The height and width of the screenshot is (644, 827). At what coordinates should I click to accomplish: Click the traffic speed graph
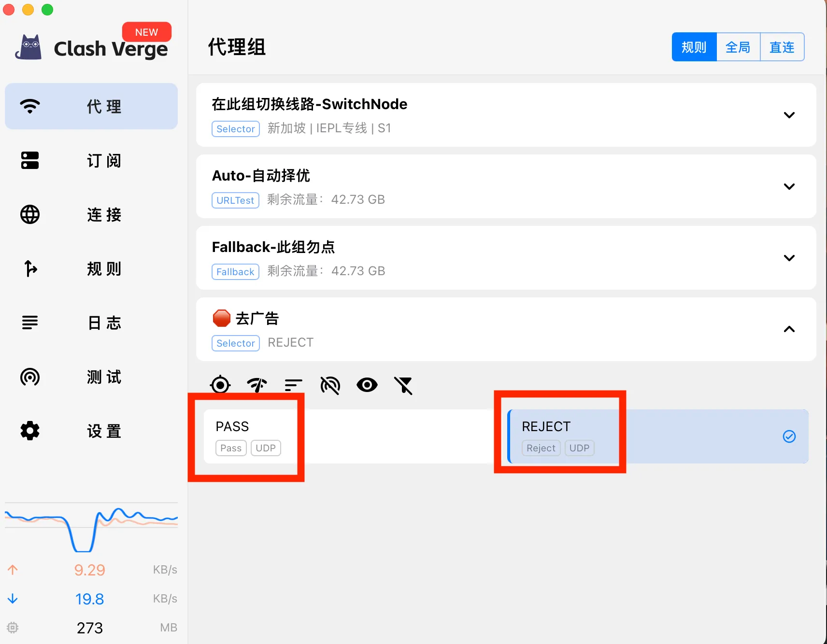(91, 527)
